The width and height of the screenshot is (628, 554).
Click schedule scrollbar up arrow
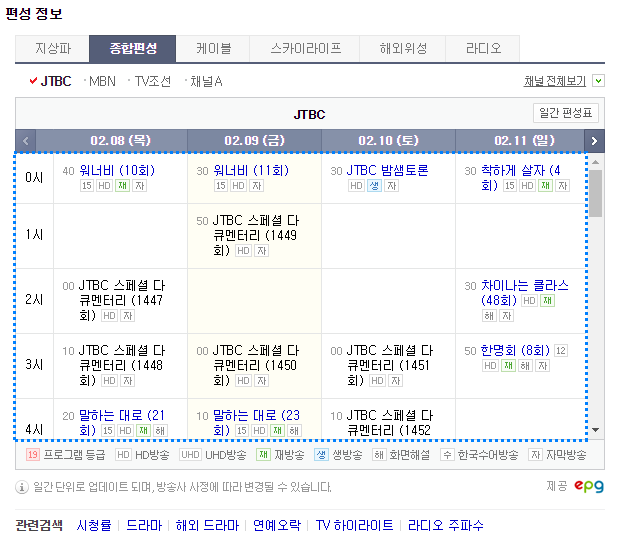click(x=596, y=162)
